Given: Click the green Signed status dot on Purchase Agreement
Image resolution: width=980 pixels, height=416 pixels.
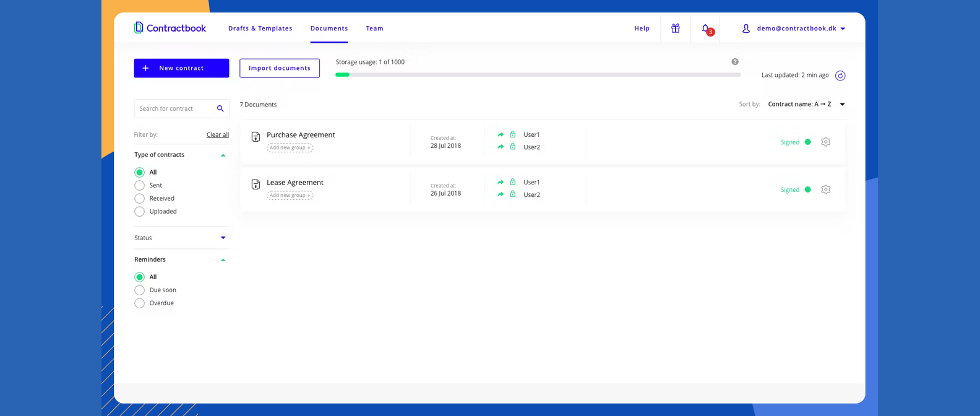Looking at the screenshot, I should click(x=807, y=142).
